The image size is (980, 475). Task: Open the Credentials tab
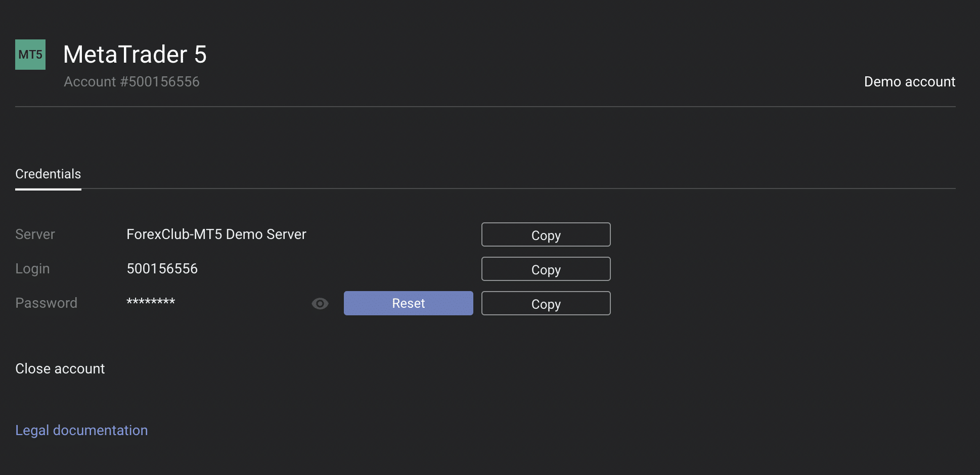point(48,174)
